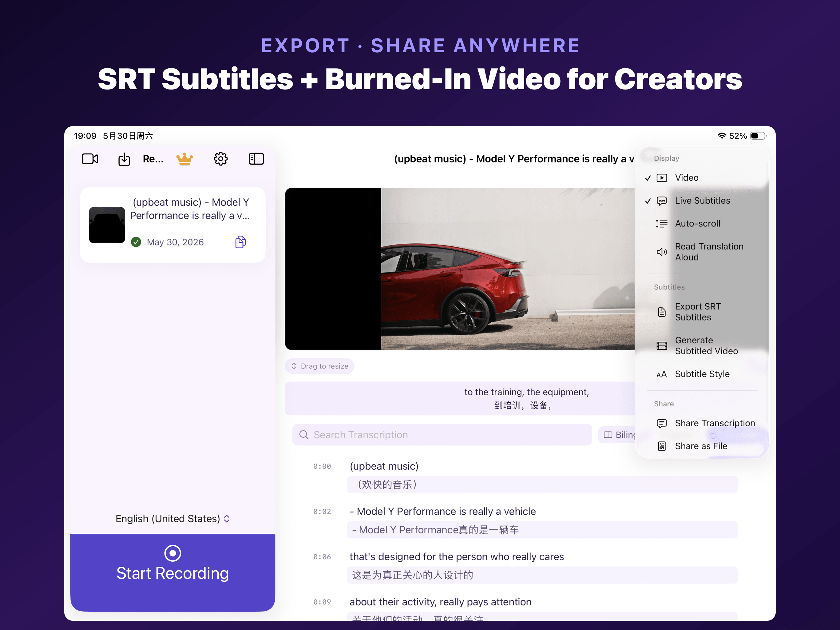Viewport: 840px width, 630px height.
Task: Select the Model Y recording thumbnail
Action: 107,225
